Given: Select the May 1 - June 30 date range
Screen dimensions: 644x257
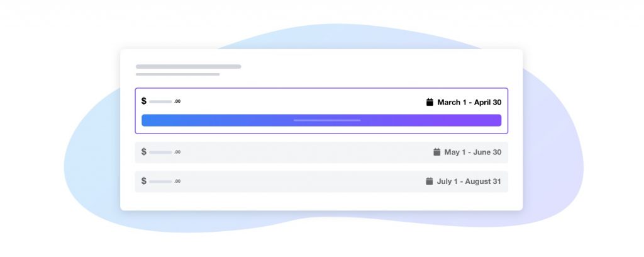Looking at the screenshot, I should 472,152.
